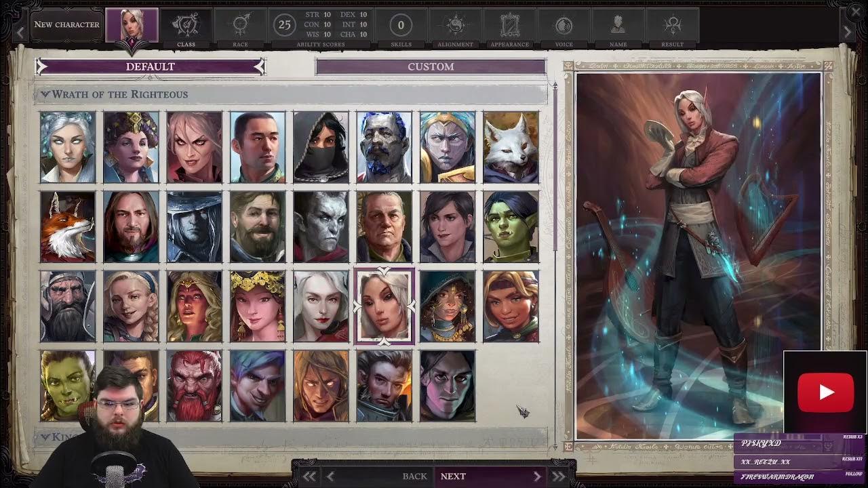Pick the white-haired glowing-eyed woman portrait
This screenshot has width=868, height=488.
68,147
